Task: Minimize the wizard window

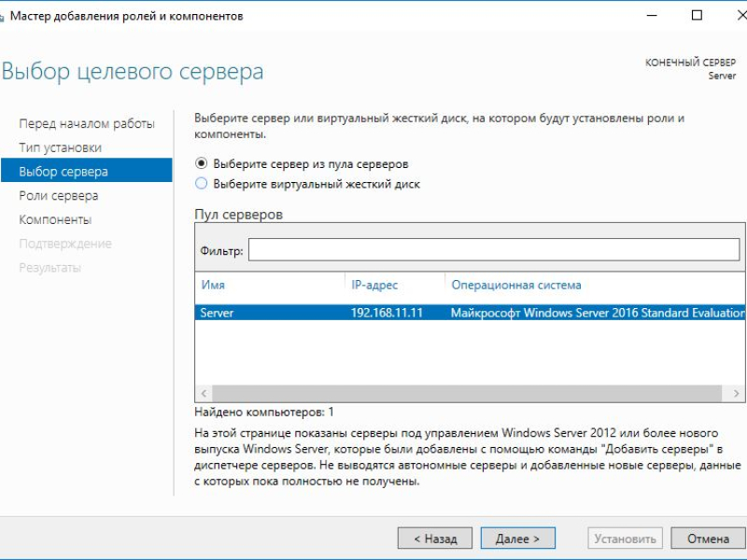Action: tap(652, 16)
